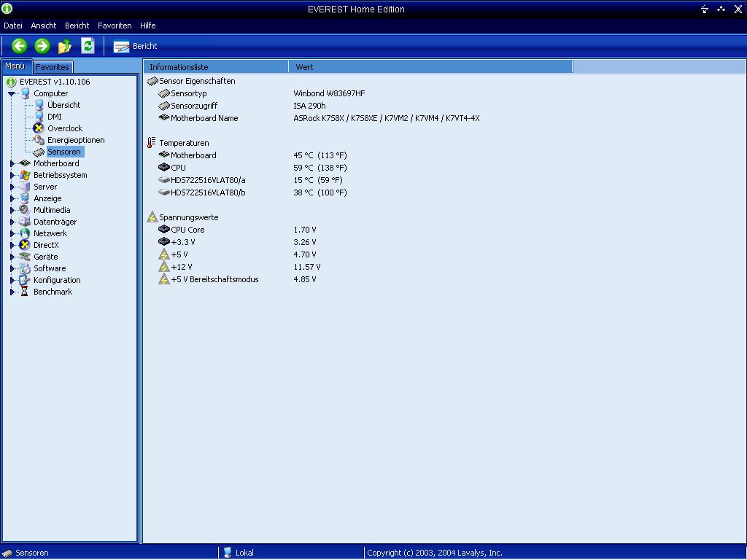
Task: Open Übersicht in the tree
Action: tap(64, 105)
